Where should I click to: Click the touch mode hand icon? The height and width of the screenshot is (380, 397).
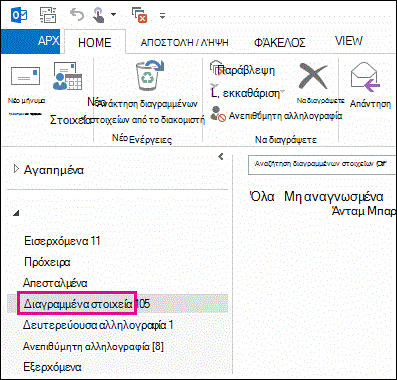point(99,15)
